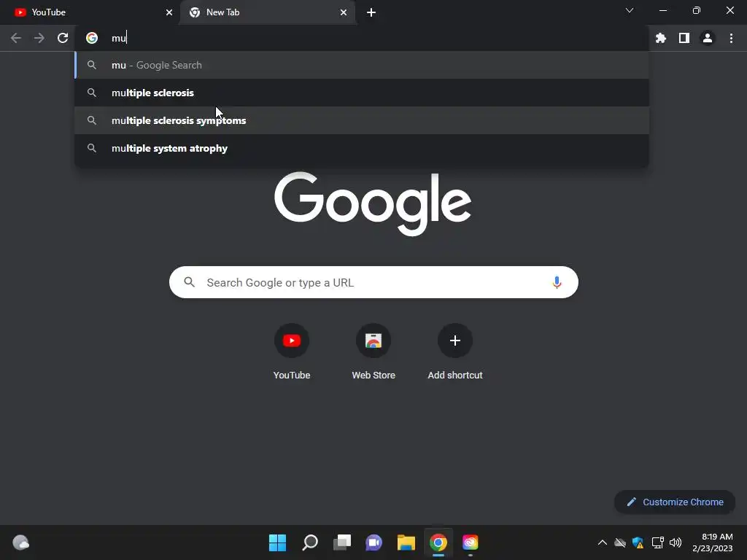Open taskbar Search

tap(309, 542)
